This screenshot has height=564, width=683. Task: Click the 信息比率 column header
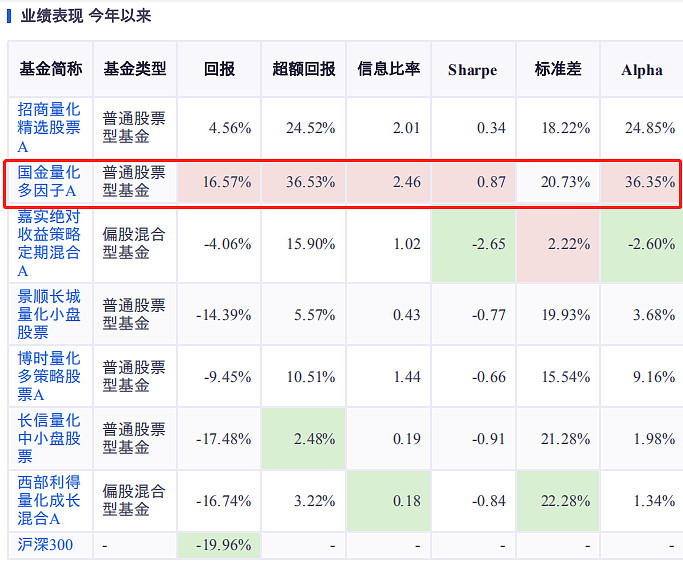click(389, 69)
